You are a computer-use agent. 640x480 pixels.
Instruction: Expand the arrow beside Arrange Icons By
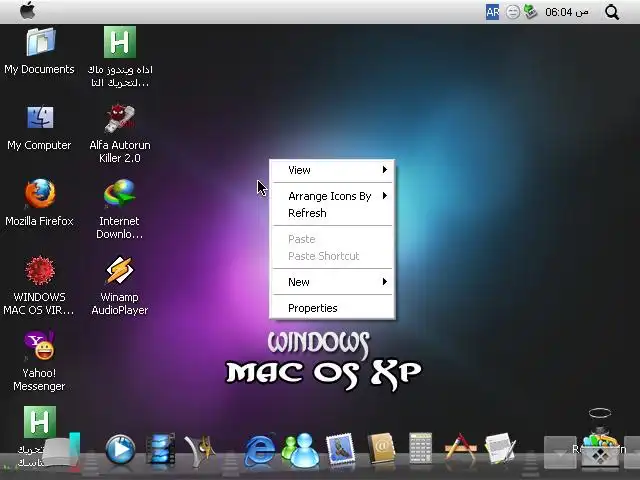click(x=384, y=196)
